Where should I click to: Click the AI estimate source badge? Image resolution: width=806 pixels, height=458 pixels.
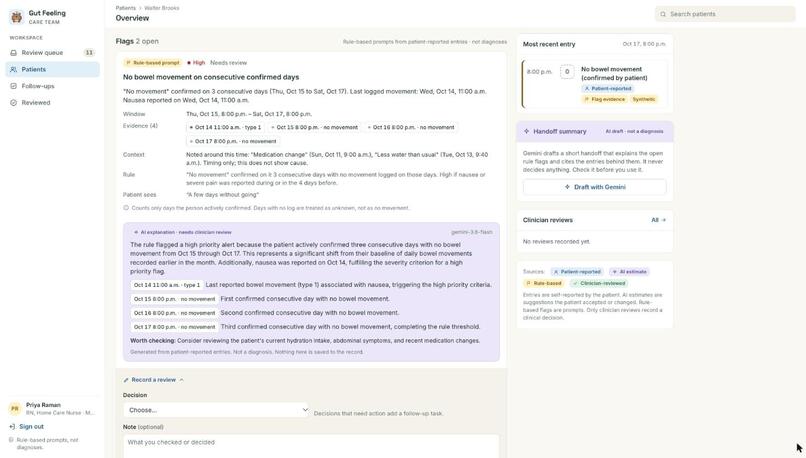pyautogui.click(x=629, y=271)
